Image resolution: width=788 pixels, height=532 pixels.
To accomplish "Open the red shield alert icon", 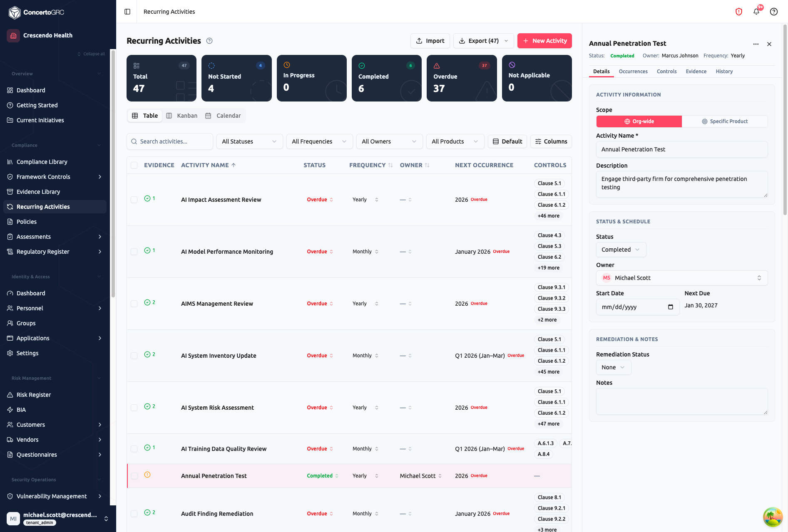I will (x=739, y=12).
